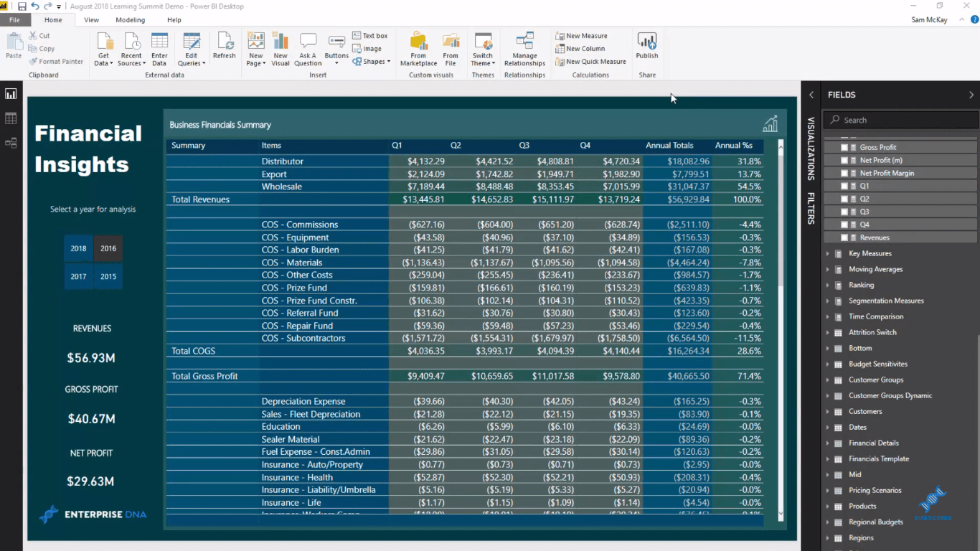Click the Cut command
This screenshot has height=551, width=980.
[40, 36]
